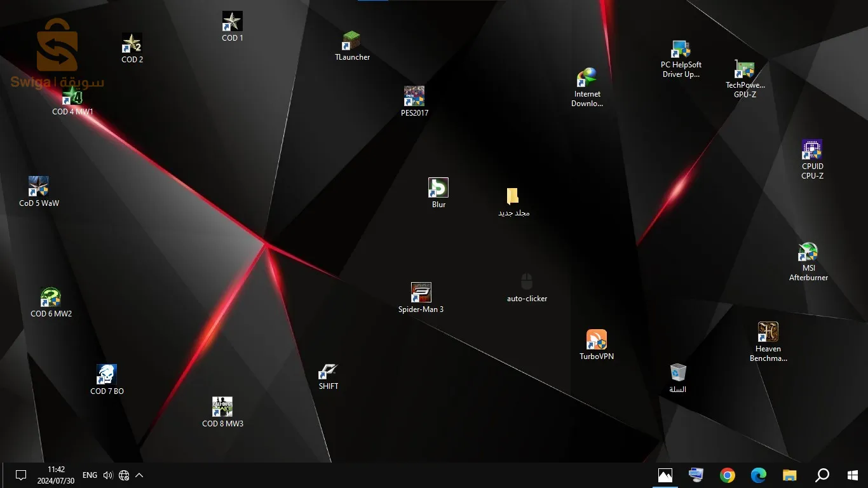Open taskbar search magnifier
868x488 pixels.
click(822, 475)
